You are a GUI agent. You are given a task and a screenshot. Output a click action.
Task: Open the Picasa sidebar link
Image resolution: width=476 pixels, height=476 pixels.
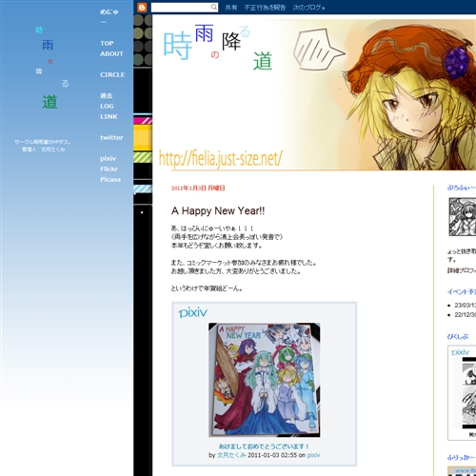click(x=110, y=179)
